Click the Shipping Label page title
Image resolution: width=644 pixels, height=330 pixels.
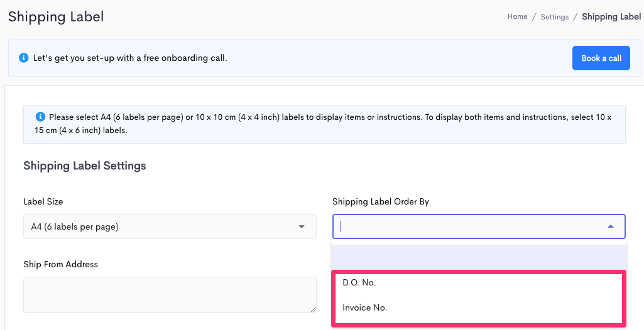coord(56,17)
